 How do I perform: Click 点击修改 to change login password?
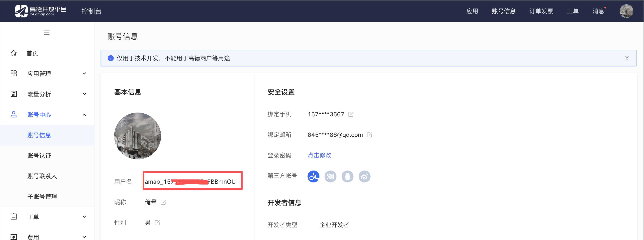[x=319, y=155]
